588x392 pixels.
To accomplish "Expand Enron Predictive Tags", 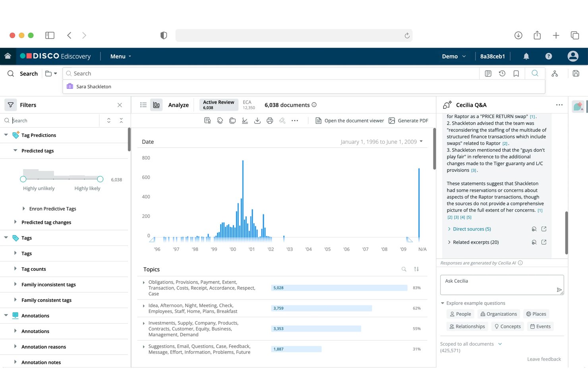I will point(24,209).
